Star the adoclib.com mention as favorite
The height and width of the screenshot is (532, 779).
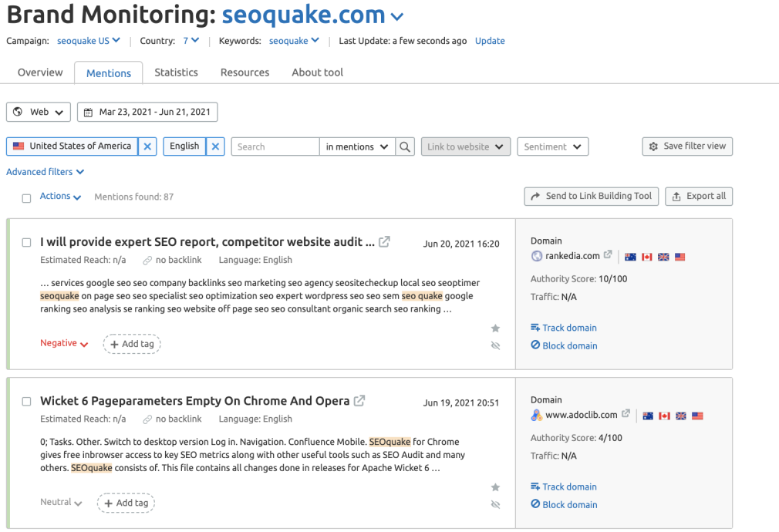[495, 487]
